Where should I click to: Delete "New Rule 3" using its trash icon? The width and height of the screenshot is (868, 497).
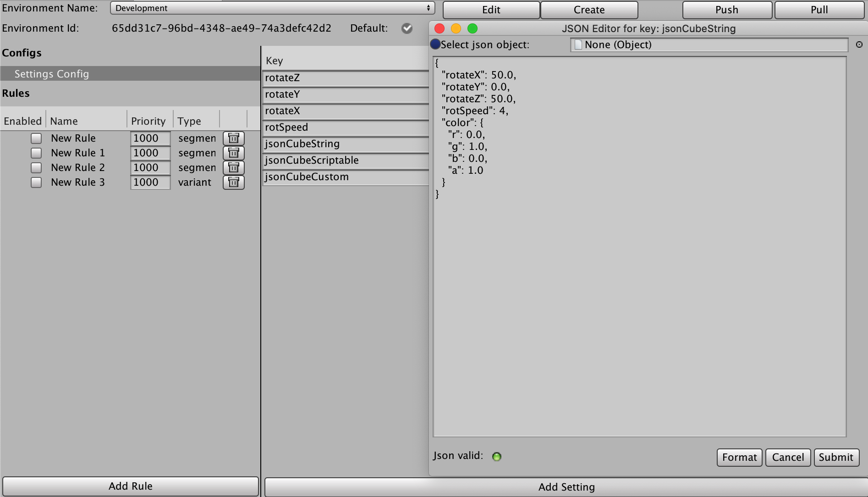233,182
